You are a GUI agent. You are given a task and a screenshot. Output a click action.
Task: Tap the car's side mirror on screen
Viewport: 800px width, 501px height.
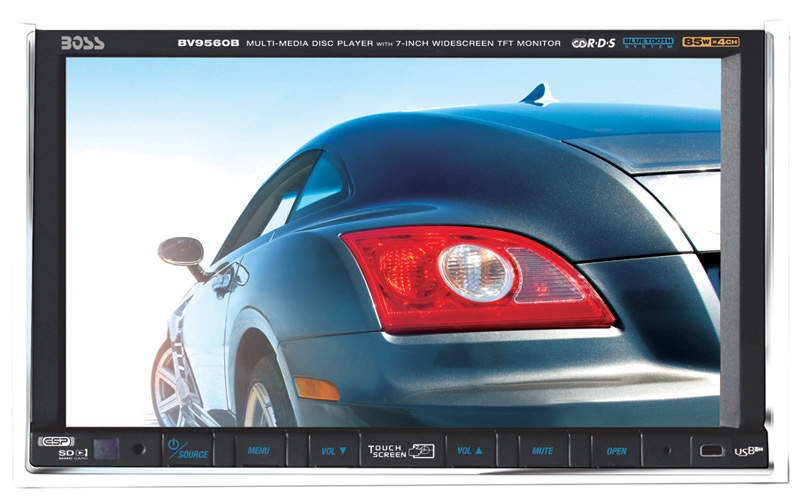pyautogui.click(x=182, y=252)
